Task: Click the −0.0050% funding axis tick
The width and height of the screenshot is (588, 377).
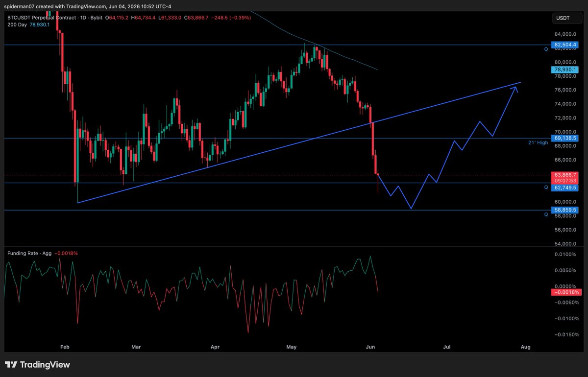Action: point(566,303)
